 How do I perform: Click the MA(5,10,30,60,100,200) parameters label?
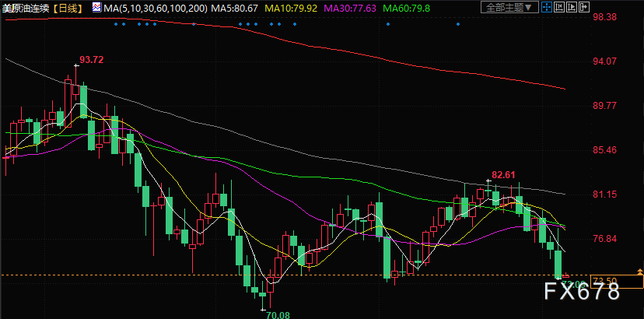(156, 8)
